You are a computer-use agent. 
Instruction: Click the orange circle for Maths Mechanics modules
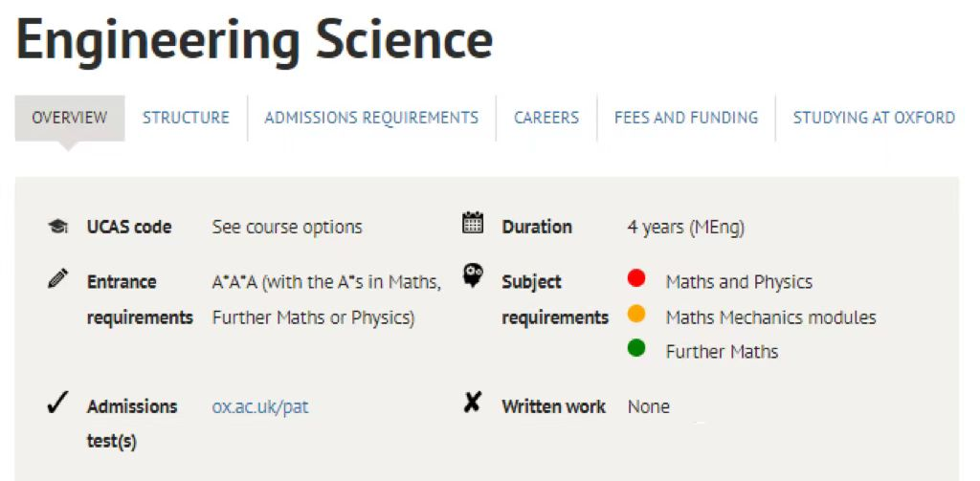(636, 314)
